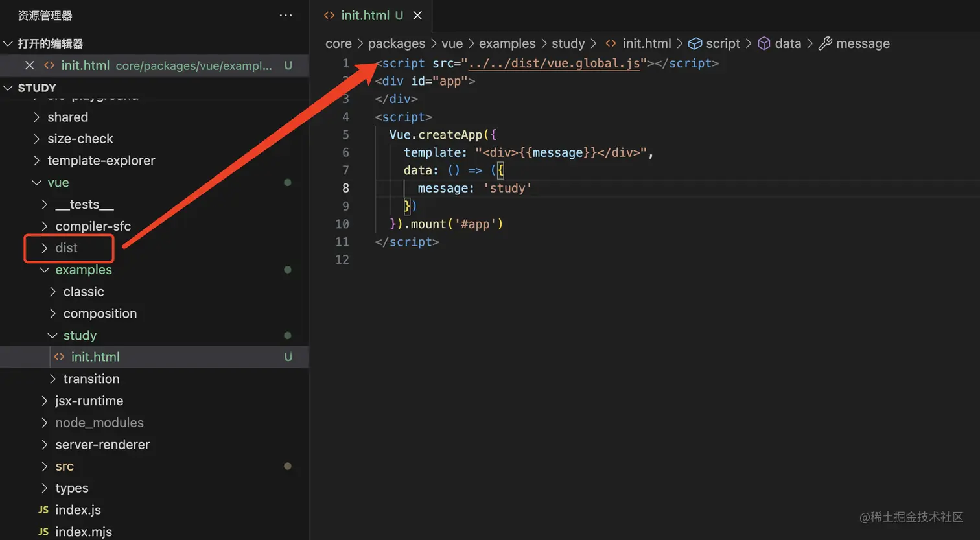Click the closing script tag on line 11
This screenshot has height=540, width=980.
click(407, 242)
